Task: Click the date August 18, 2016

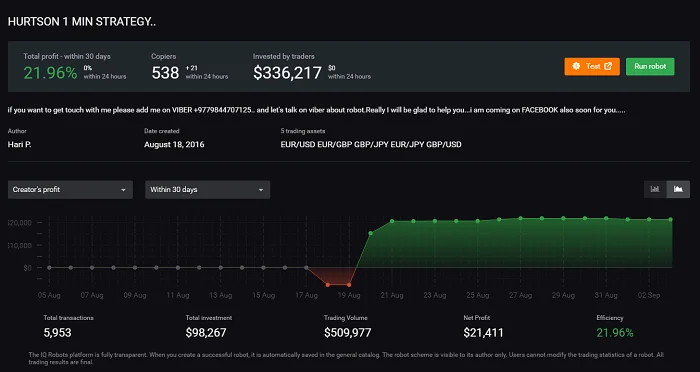Action: click(174, 145)
